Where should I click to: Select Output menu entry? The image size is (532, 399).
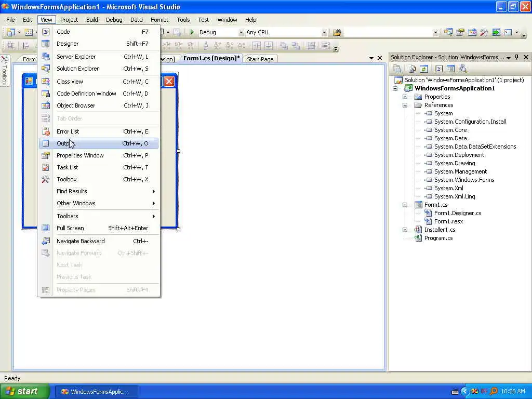point(98,143)
